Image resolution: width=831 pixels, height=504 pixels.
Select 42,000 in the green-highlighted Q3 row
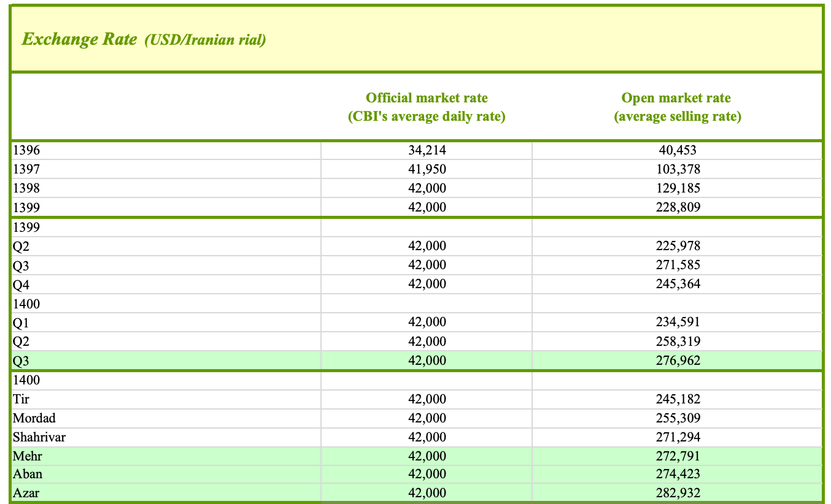427,361
